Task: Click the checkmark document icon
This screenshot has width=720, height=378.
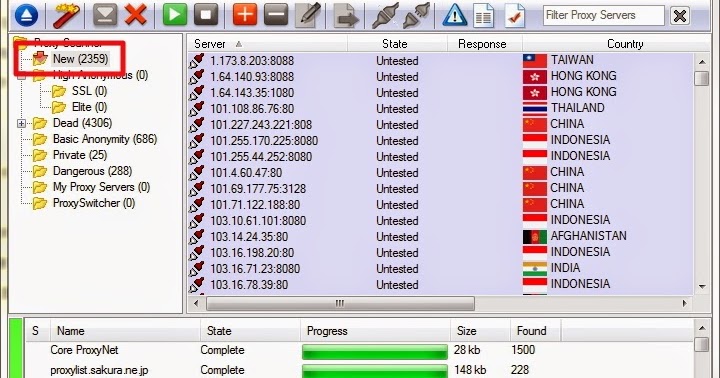Action: click(x=514, y=16)
